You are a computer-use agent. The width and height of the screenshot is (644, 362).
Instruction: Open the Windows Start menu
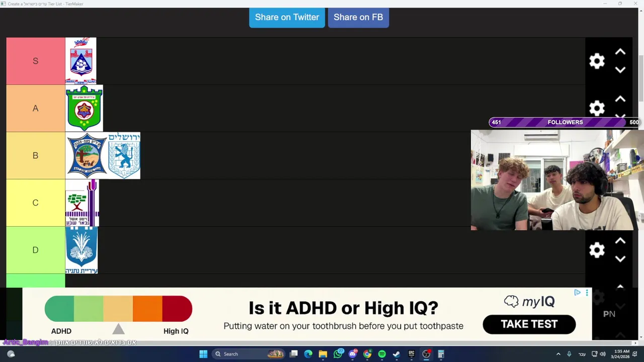coord(203,354)
